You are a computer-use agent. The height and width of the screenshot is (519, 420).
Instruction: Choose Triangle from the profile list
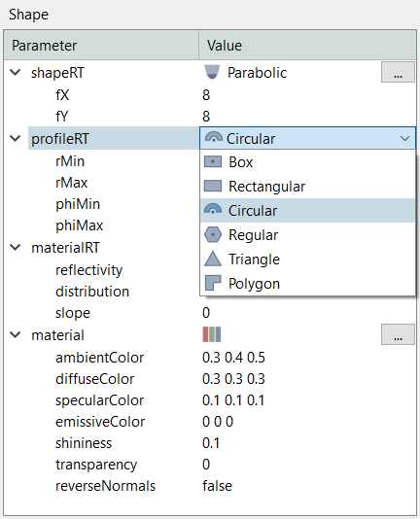click(307, 259)
